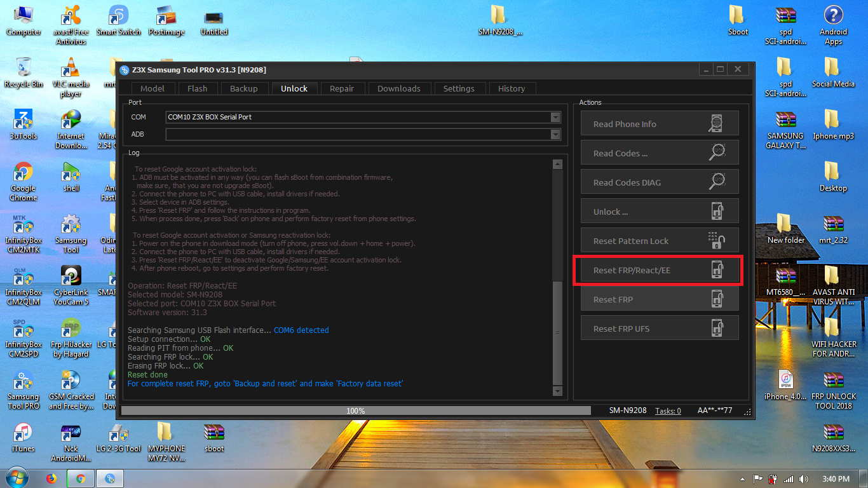This screenshot has width=868, height=488.
Task: Switch to the Repair tab
Action: pos(342,88)
